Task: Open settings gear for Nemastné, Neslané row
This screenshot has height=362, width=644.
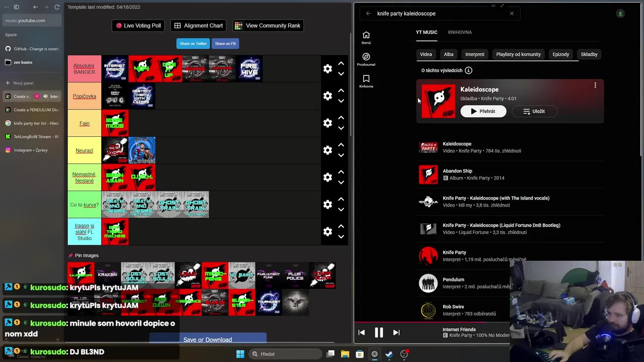Action: coord(328,177)
